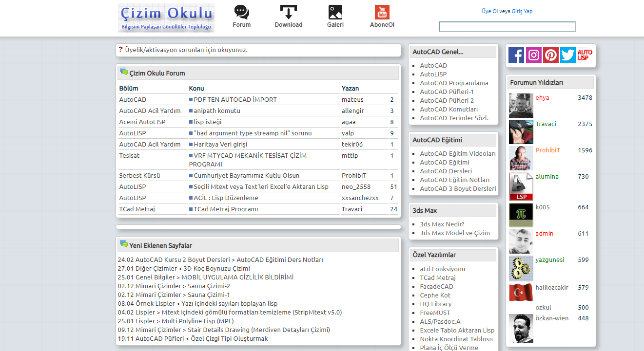Open the '3ds Max Nedir?' link
This screenshot has width=644, height=351.
tap(442, 224)
